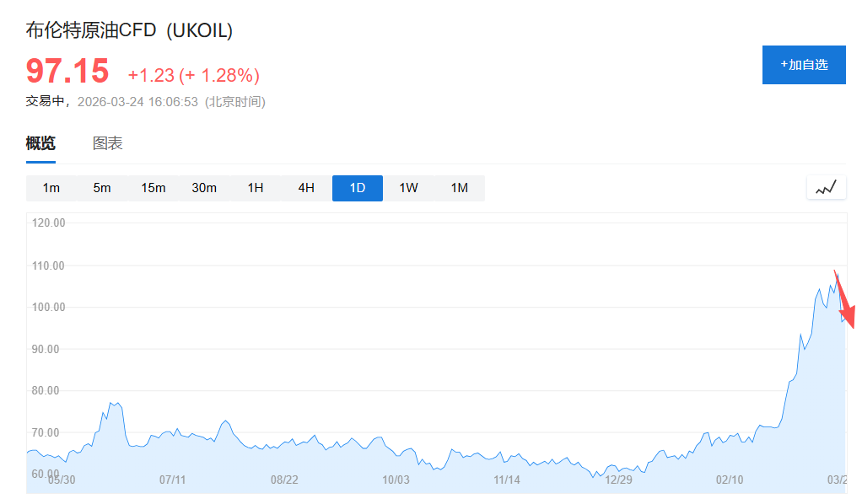Click the 12/29 date axis marker
Screen dimensions: 862x504
(x=618, y=480)
